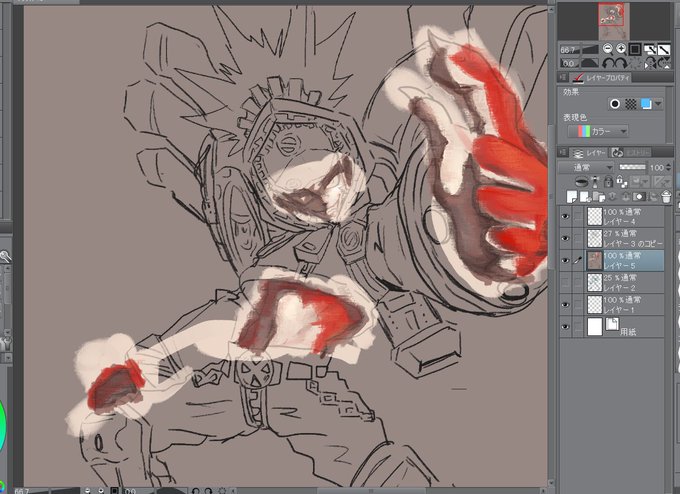Click the lock layer padlock icon
680x494 pixels.
(609, 181)
